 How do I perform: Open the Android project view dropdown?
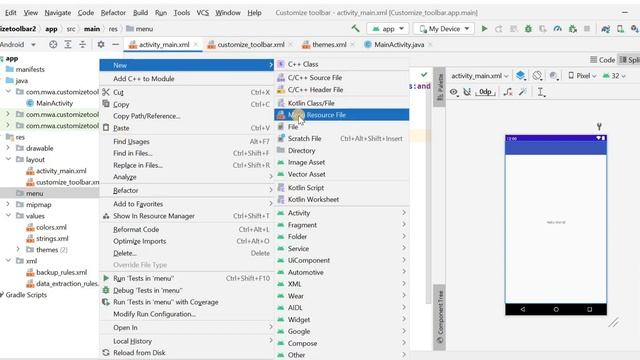pyautogui.click(x=18, y=44)
